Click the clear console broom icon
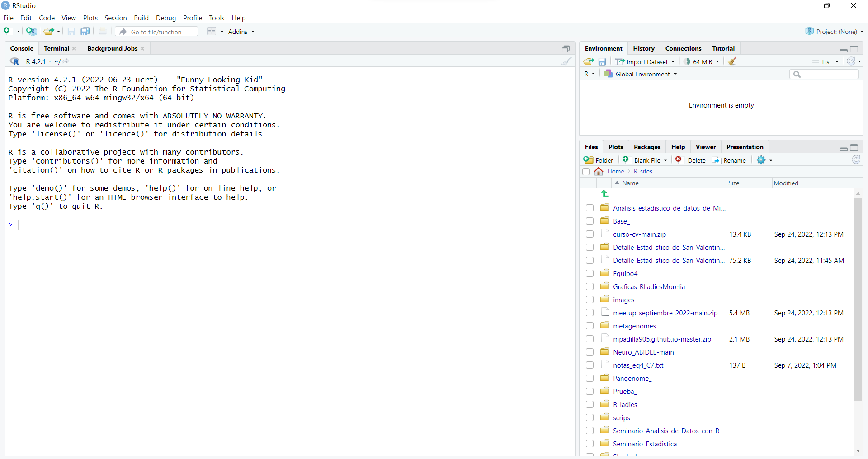 point(566,61)
